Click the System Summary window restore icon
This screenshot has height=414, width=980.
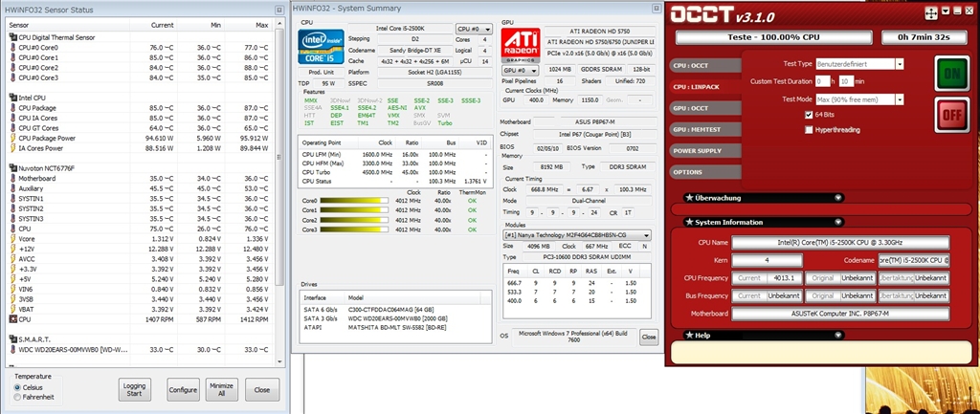(x=656, y=9)
